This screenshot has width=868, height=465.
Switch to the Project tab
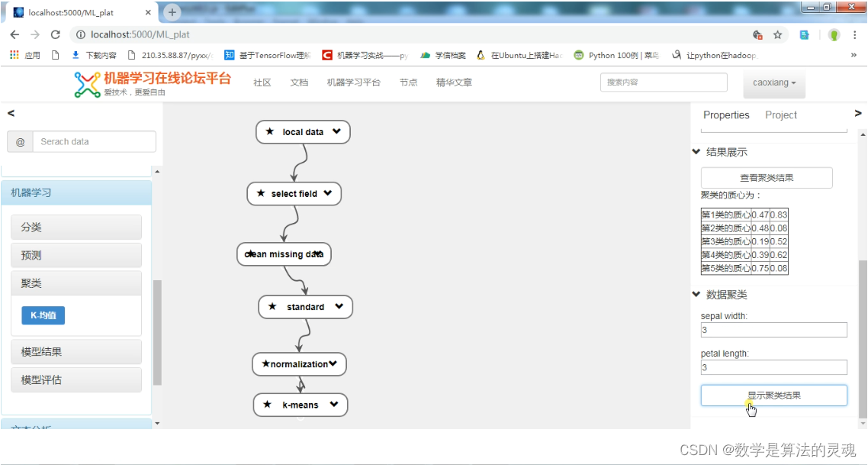coord(780,115)
